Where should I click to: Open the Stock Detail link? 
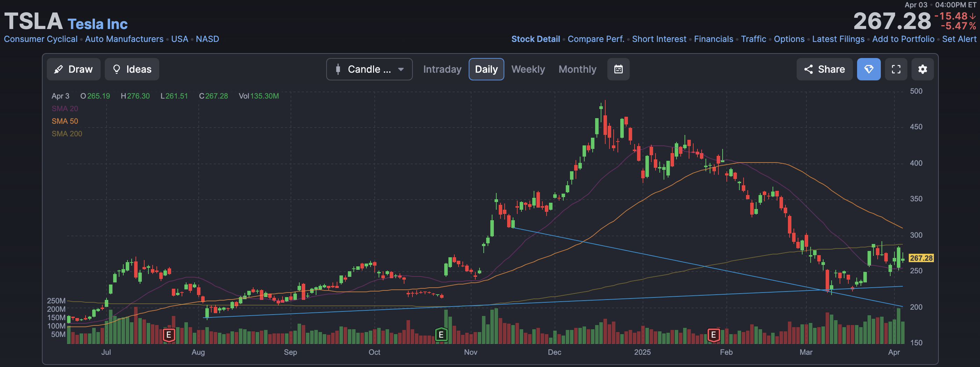[535, 39]
